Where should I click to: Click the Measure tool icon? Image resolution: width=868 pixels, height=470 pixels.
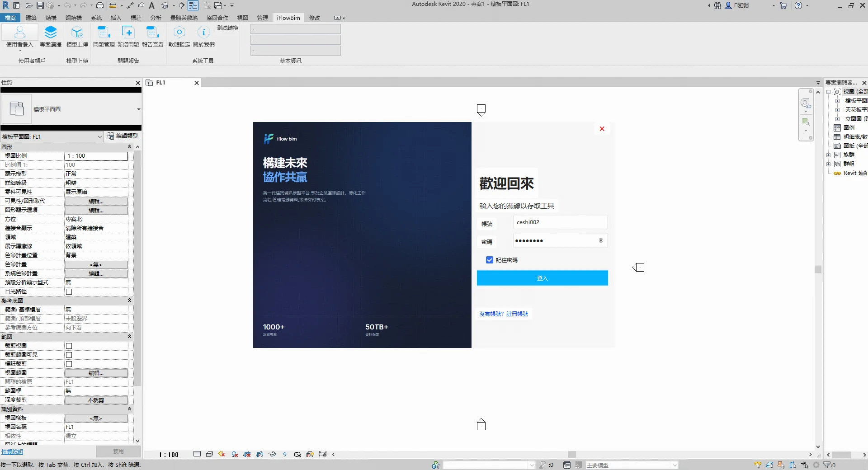pos(113,5)
